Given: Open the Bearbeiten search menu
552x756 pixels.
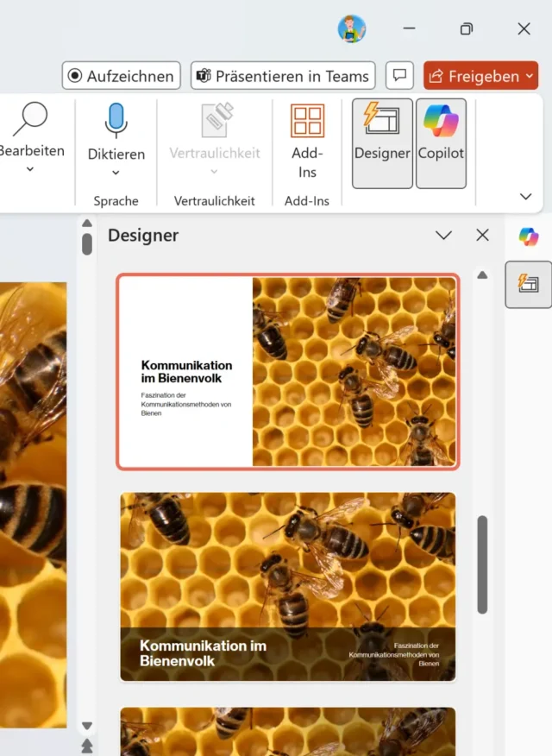Looking at the screenshot, I should point(31,138).
